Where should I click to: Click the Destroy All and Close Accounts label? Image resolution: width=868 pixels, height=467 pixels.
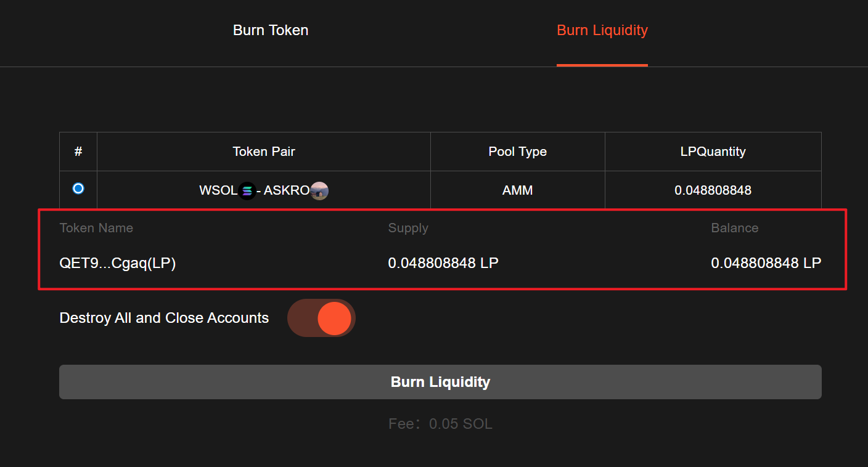point(164,318)
